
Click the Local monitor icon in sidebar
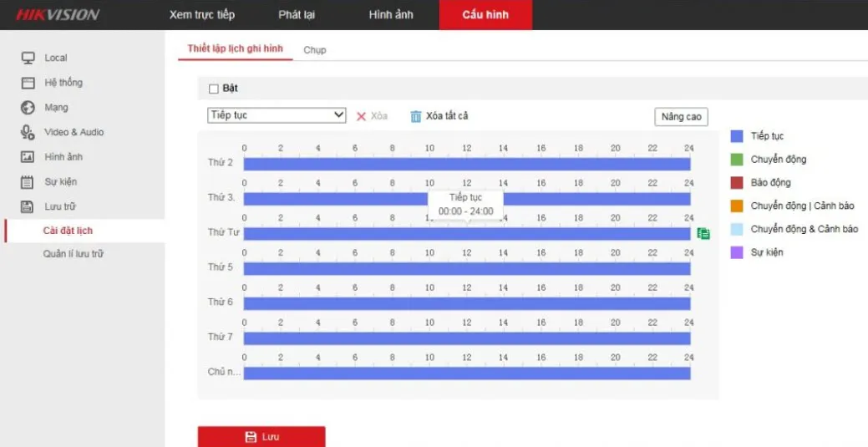[x=28, y=58]
